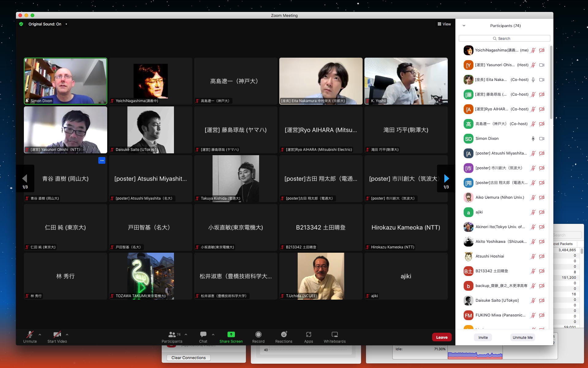Click the Record icon
This screenshot has width=588, height=368.
pos(258,334)
